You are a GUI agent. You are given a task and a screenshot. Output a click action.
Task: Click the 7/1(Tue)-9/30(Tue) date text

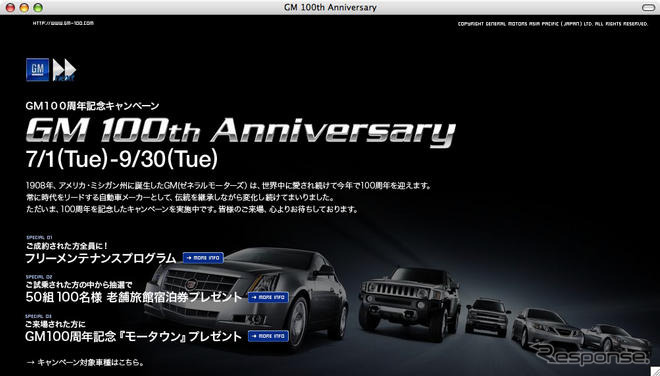point(122,160)
